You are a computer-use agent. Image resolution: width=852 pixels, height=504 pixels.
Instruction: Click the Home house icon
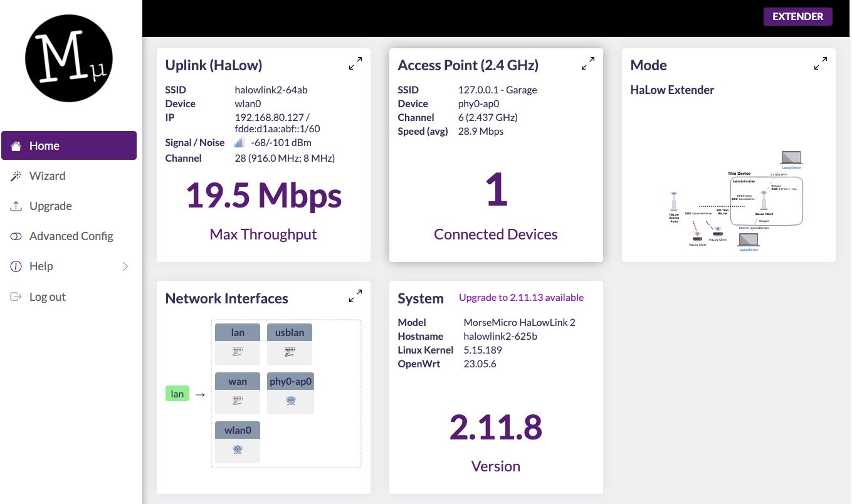[16, 145]
